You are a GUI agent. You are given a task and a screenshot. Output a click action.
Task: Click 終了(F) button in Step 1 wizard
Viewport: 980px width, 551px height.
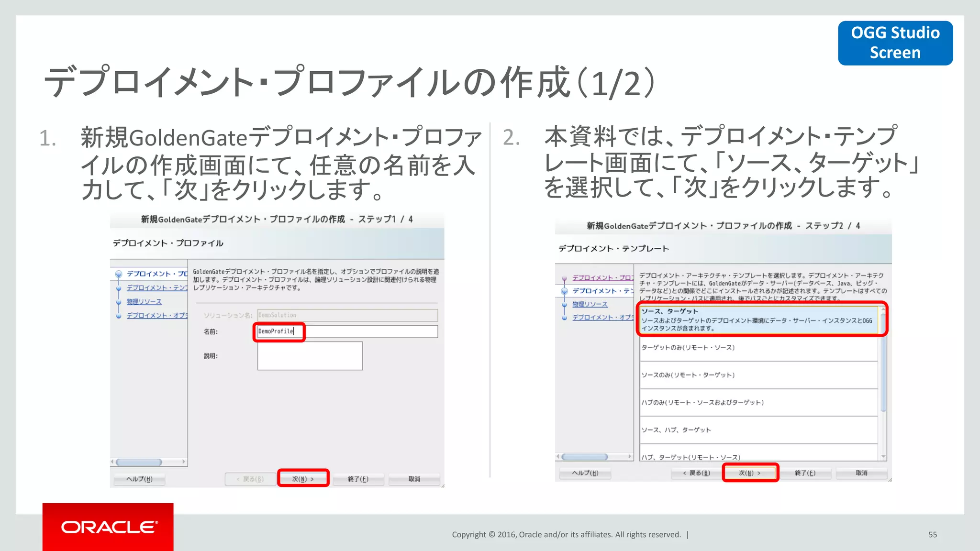point(358,479)
